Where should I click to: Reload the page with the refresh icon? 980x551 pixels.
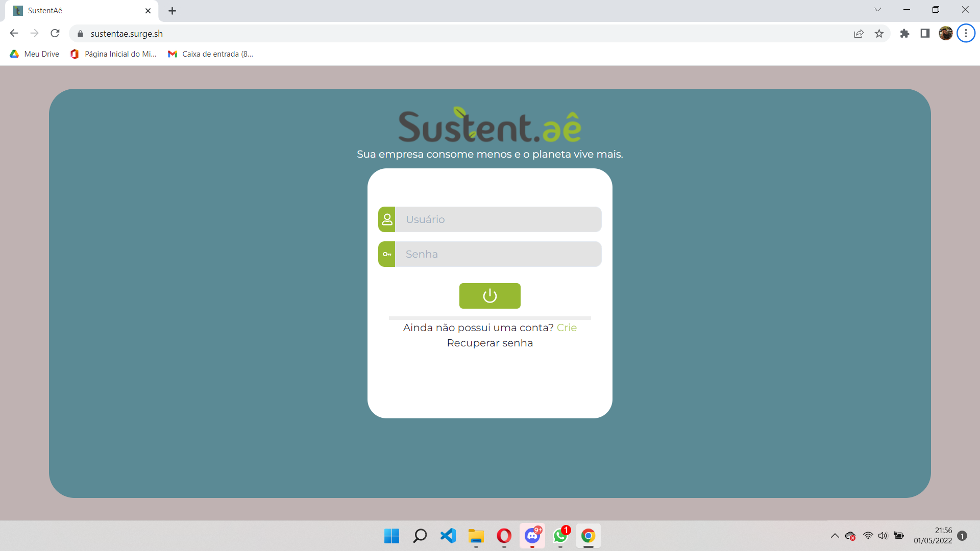point(55,34)
